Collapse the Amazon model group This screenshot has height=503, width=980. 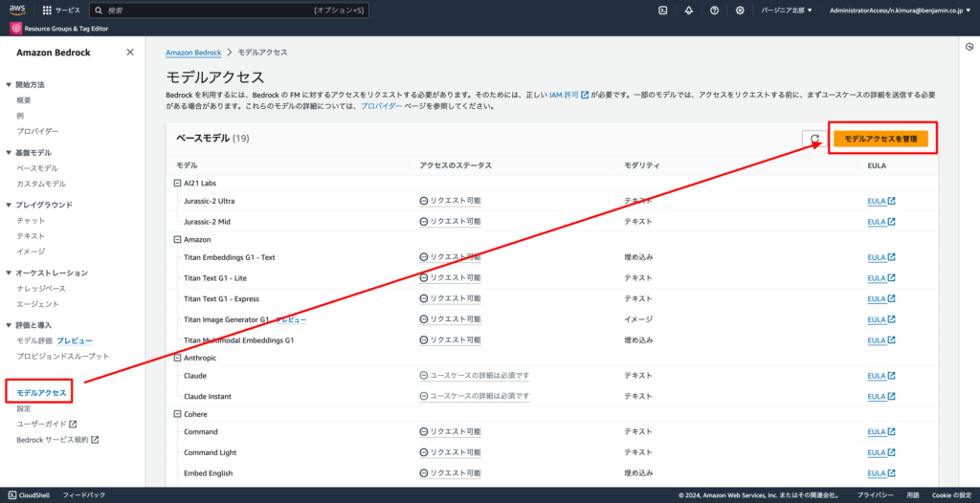(177, 239)
